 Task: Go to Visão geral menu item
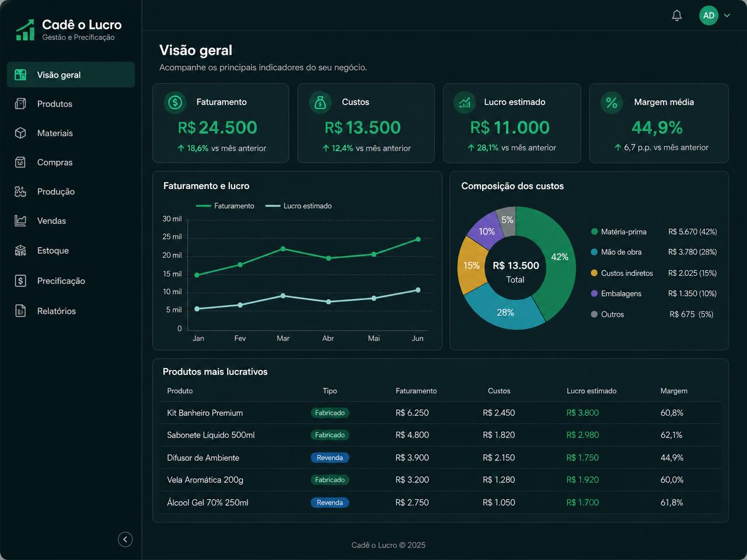tap(71, 75)
